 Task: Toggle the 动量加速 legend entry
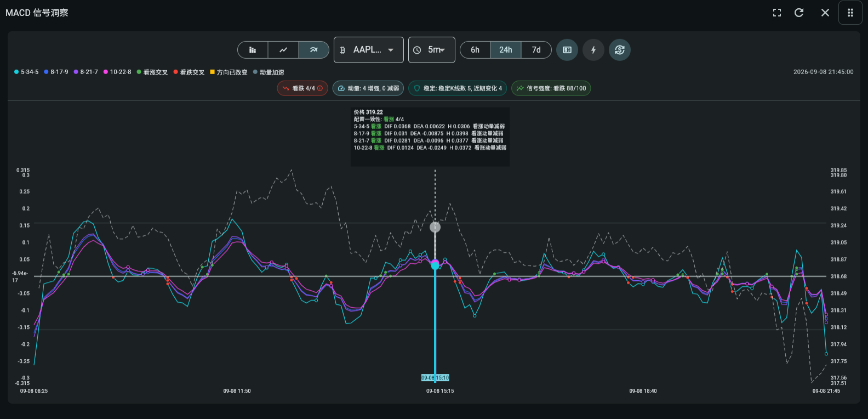click(269, 72)
